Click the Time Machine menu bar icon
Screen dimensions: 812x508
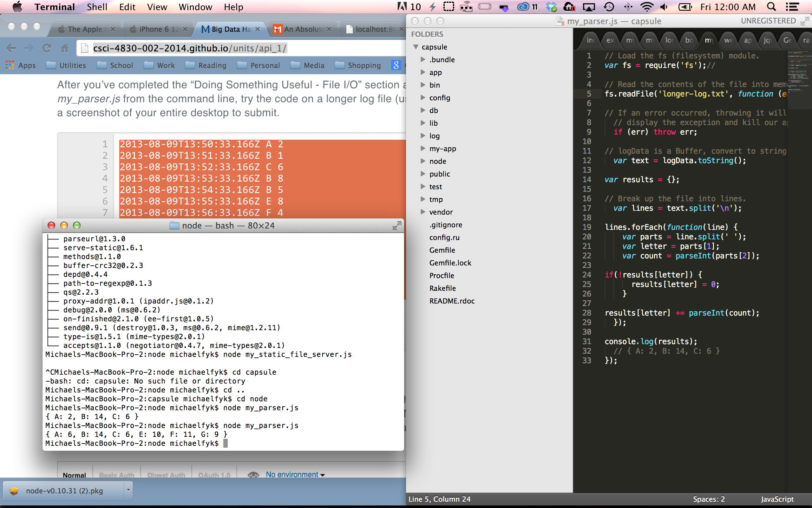(609, 7)
